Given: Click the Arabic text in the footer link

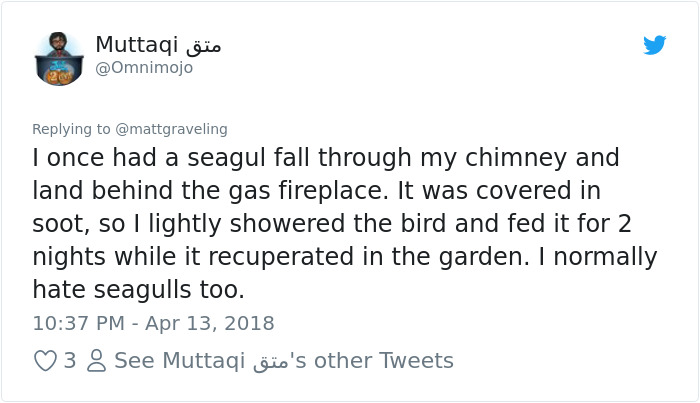Looking at the screenshot, I should [x=263, y=362].
